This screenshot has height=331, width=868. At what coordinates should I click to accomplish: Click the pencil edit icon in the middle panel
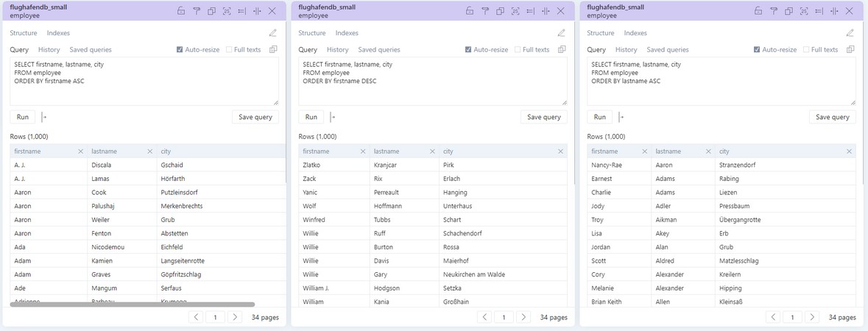pyautogui.click(x=562, y=33)
